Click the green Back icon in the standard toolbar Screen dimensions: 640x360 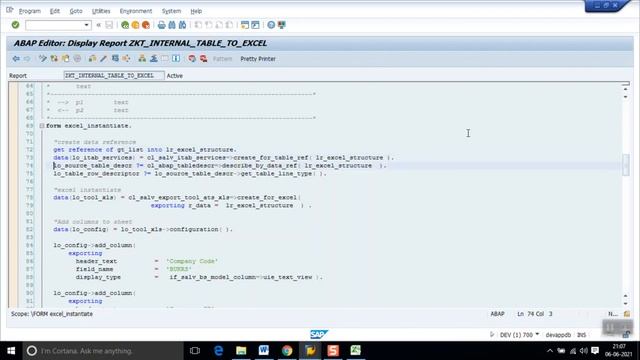tap(125, 25)
